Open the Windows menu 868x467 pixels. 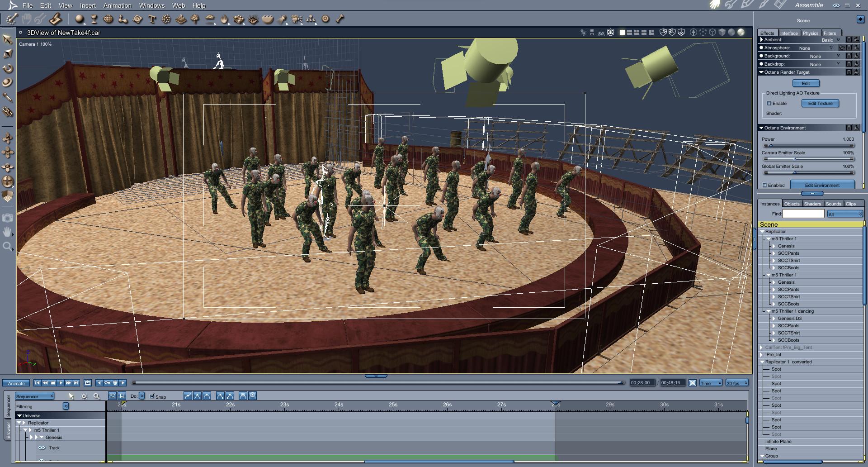coord(152,5)
